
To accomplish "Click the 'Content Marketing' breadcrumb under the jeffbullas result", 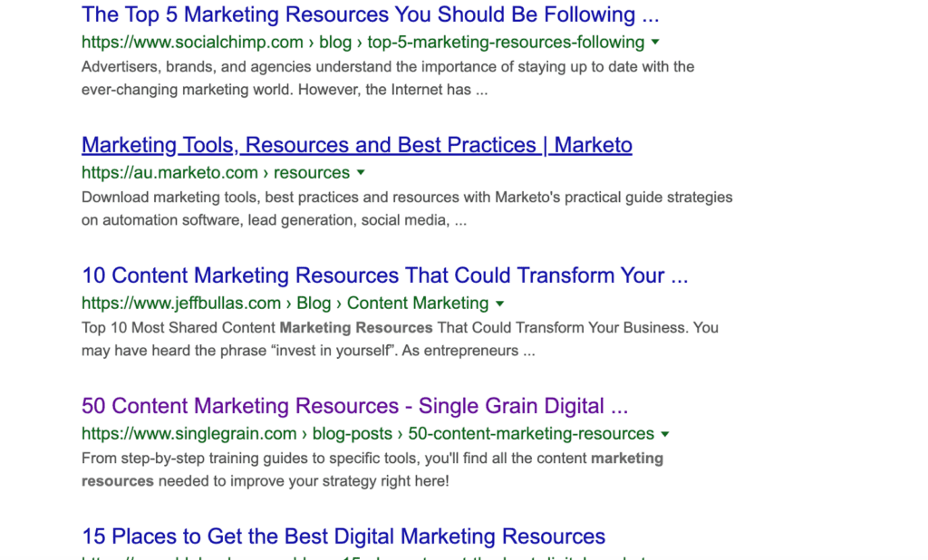I will (418, 304).
